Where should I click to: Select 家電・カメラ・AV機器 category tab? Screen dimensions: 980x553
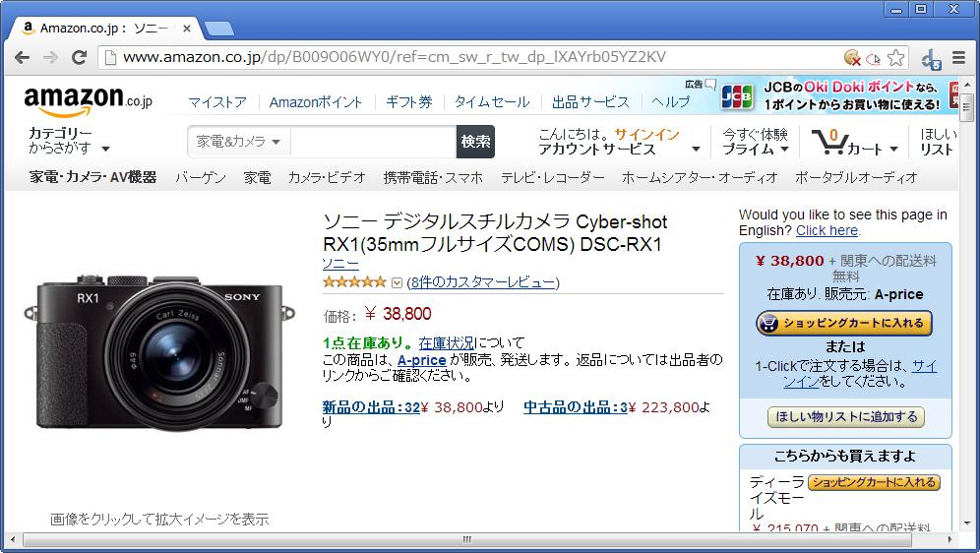tap(92, 177)
